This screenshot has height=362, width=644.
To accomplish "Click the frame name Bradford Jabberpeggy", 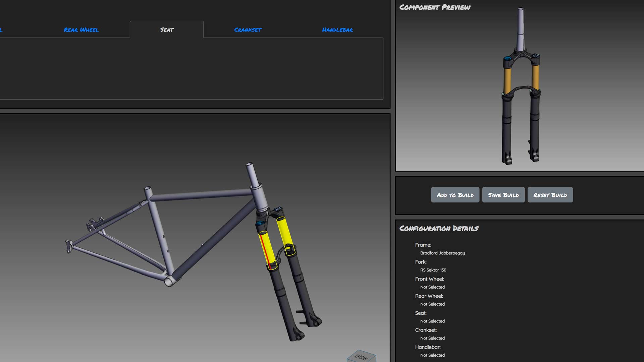I will click(x=442, y=253).
